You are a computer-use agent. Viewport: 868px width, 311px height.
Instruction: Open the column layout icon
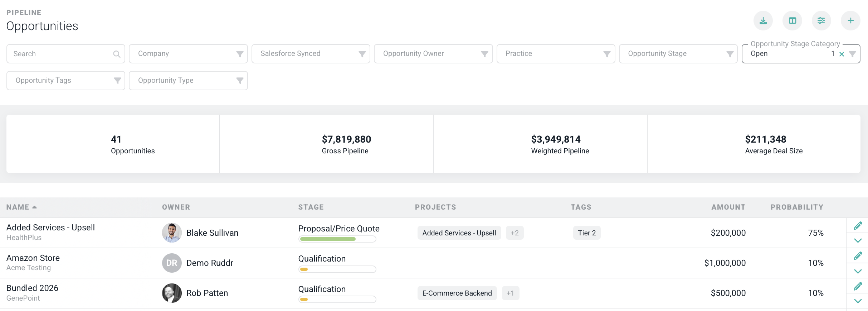pos(792,21)
